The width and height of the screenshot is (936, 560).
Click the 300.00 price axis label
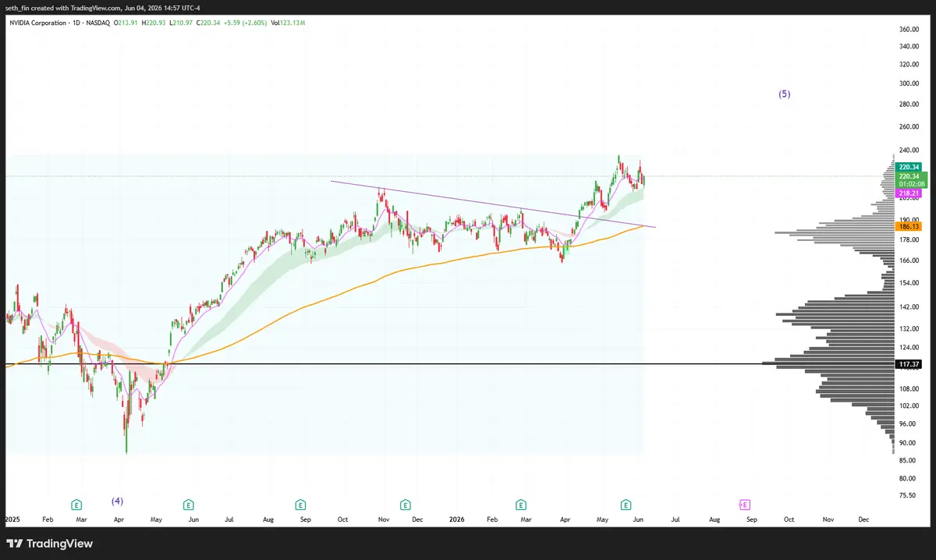click(909, 83)
